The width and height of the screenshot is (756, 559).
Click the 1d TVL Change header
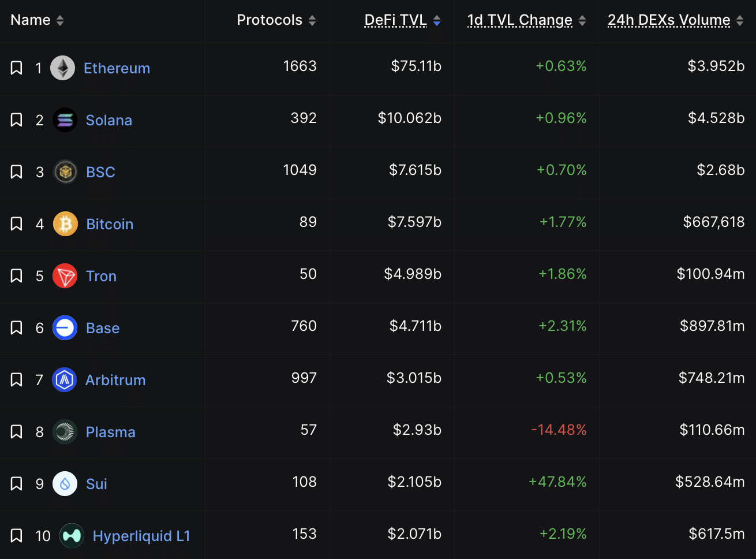click(x=519, y=20)
